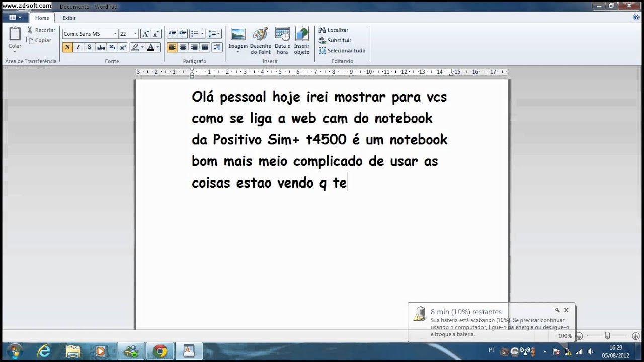The height and width of the screenshot is (362, 644).
Task: Switch to the Home tab
Action: pos(42,18)
